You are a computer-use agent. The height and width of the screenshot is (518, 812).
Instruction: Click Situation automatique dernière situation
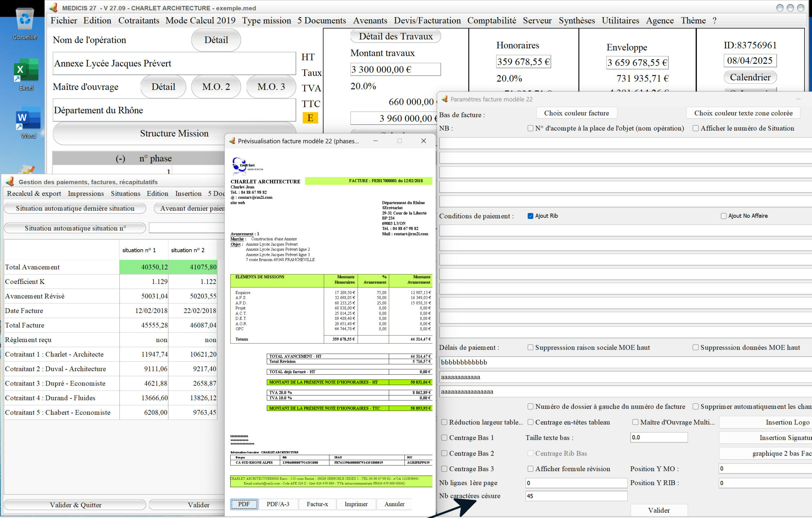click(75, 208)
